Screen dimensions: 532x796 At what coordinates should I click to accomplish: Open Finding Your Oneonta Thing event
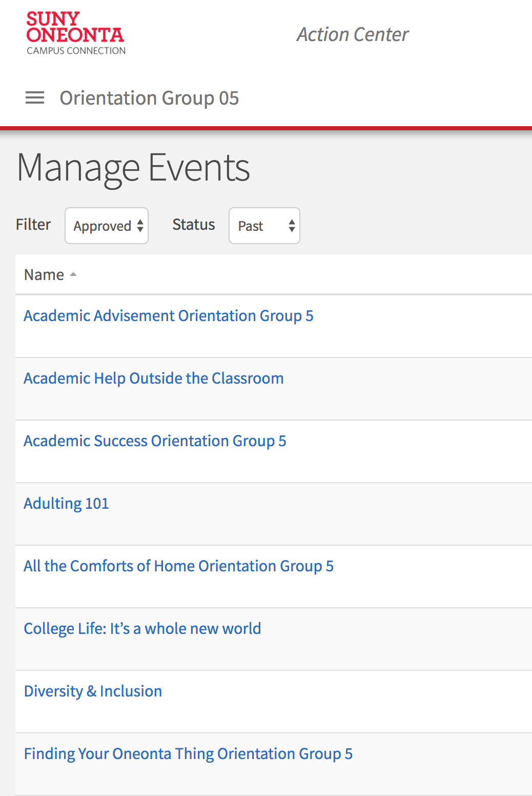(x=189, y=754)
